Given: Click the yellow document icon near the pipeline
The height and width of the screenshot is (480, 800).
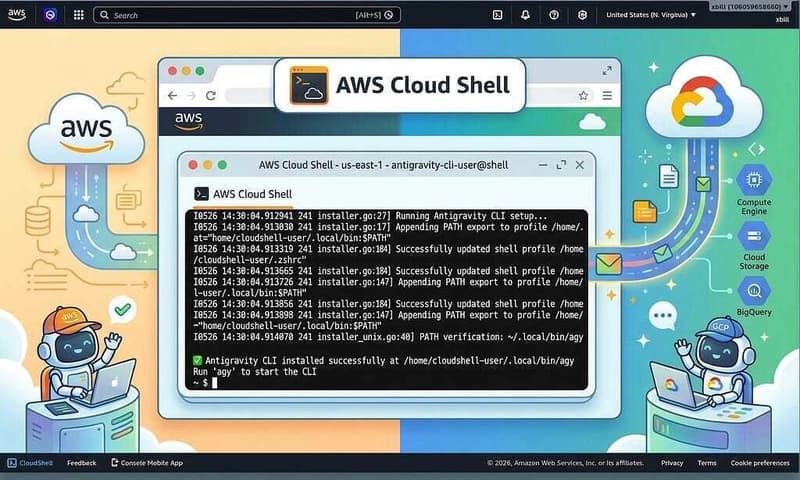Looking at the screenshot, I should click(644, 211).
